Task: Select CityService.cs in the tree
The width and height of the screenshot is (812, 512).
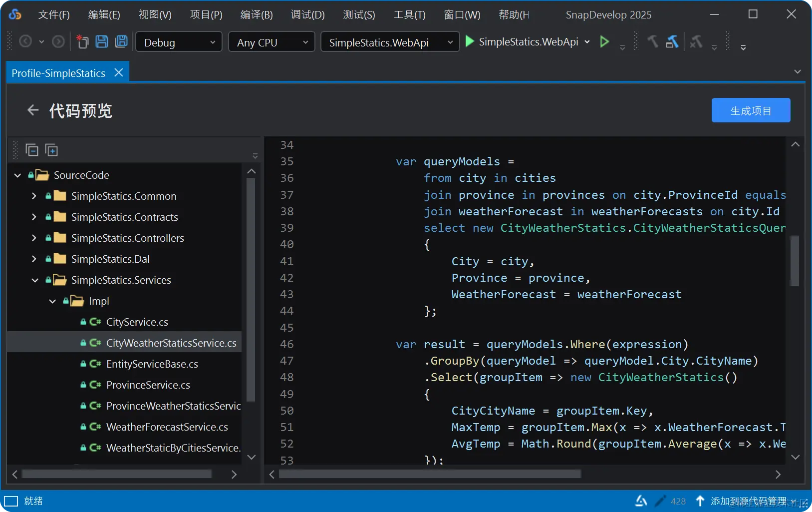Action: point(137,322)
